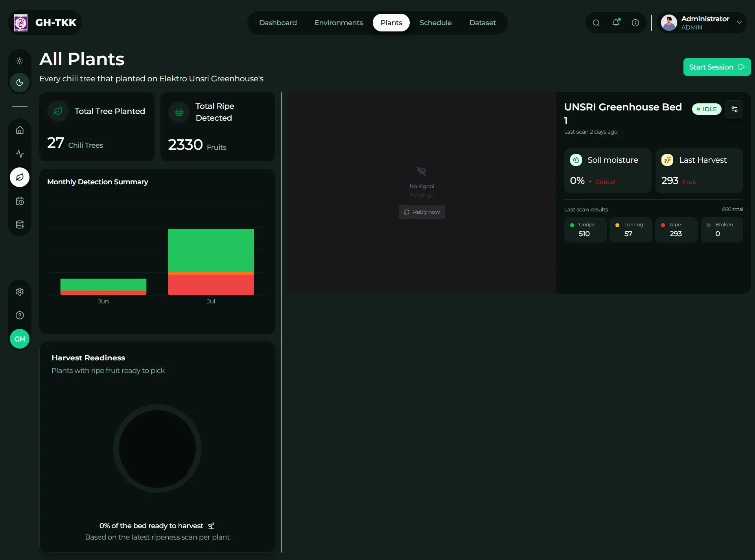
Task: Go to the Dashboard tab
Action: (x=278, y=22)
